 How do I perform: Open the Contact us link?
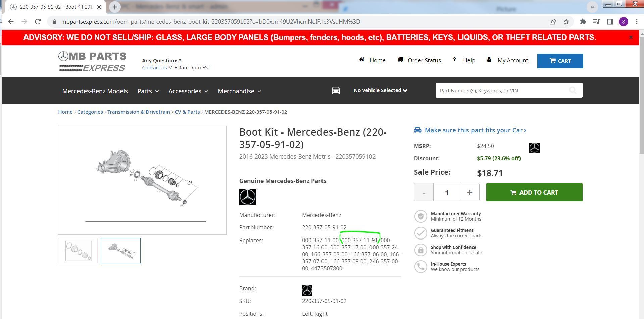(154, 68)
